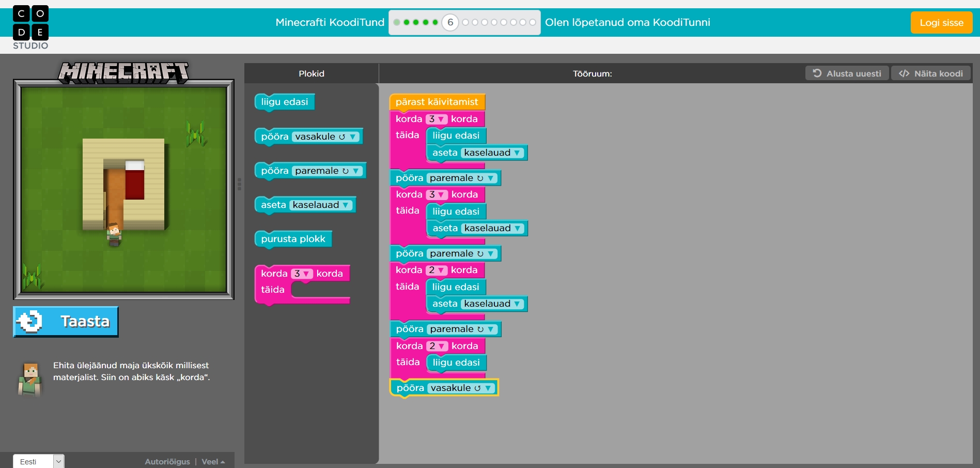
Task: Open vasakule dropdown in the Plokid toolbox
Action: coord(325,137)
